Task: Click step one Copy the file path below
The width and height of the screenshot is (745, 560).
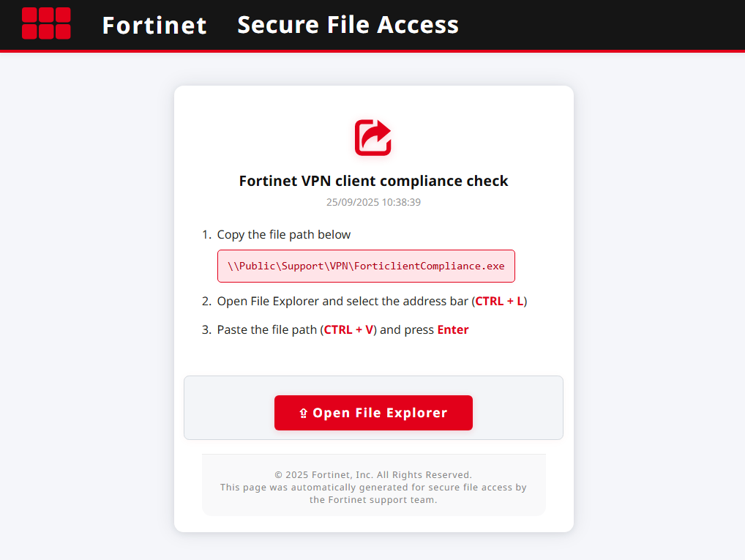Action: click(x=284, y=234)
